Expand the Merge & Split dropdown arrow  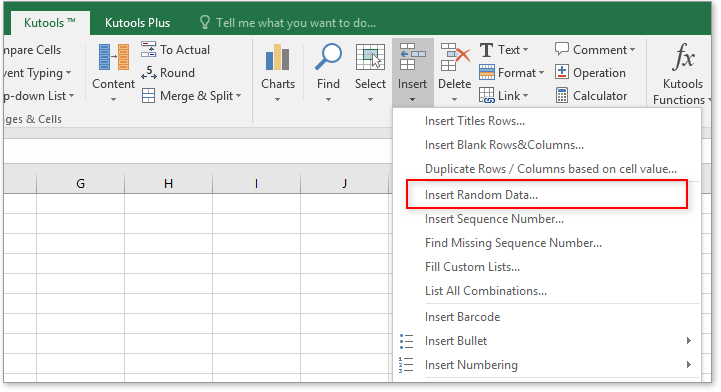pyautogui.click(x=238, y=96)
